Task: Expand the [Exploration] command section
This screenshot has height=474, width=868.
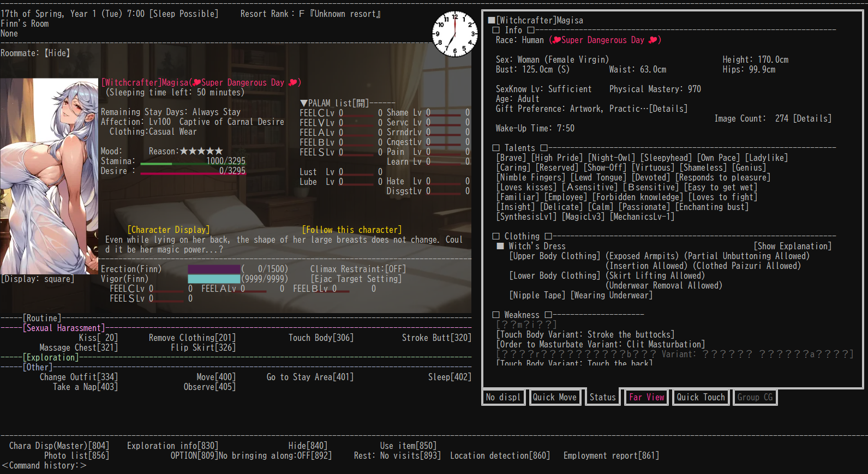Action: point(51,357)
